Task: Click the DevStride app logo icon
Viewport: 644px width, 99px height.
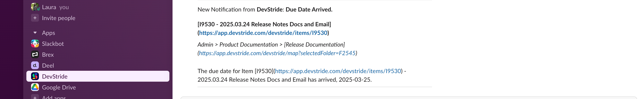Action: tap(35, 76)
